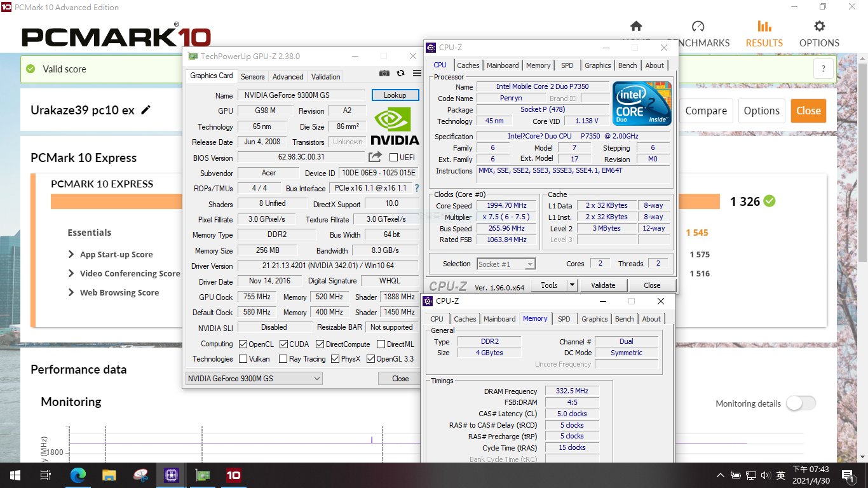Open GPU-Z screenshot camera icon
Image resolution: width=868 pixels, height=488 pixels.
pyautogui.click(x=384, y=74)
